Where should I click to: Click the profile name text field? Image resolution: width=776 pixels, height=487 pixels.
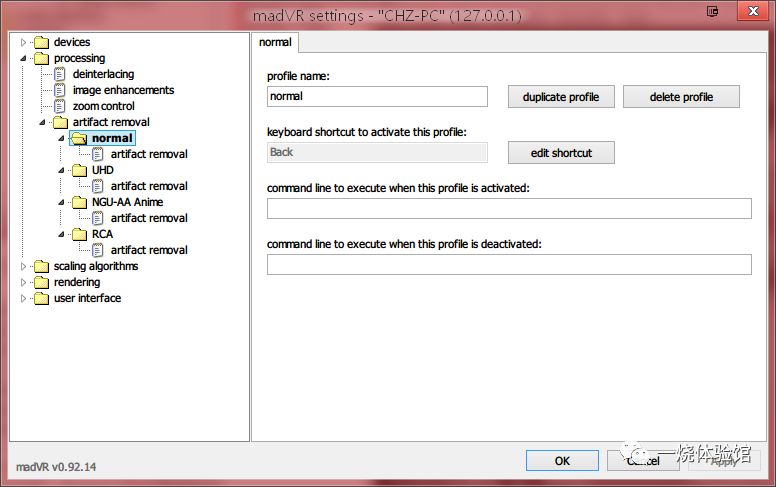click(x=377, y=97)
